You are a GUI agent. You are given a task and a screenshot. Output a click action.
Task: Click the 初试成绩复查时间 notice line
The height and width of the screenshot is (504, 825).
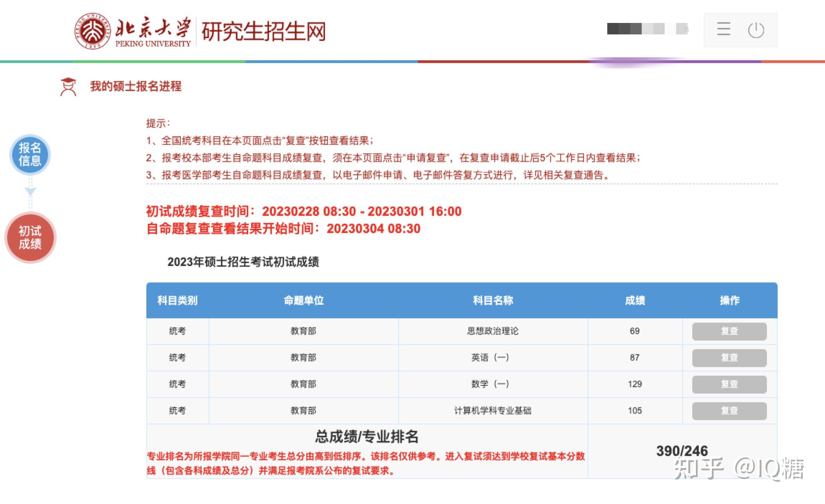[x=304, y=211]
